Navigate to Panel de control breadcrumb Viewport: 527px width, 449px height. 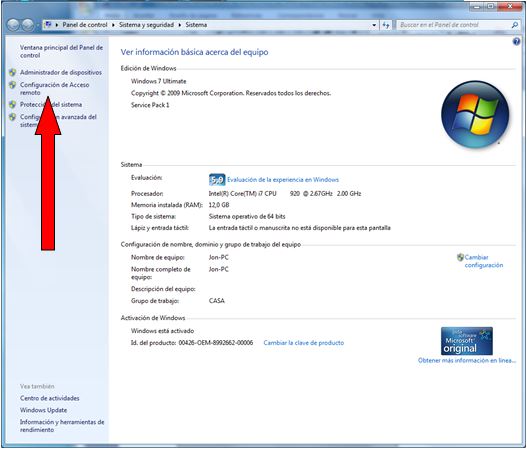coord(85,25)
